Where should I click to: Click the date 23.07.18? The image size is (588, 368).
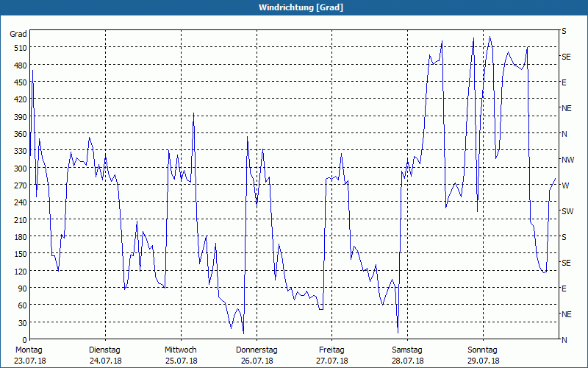(30, 361)
